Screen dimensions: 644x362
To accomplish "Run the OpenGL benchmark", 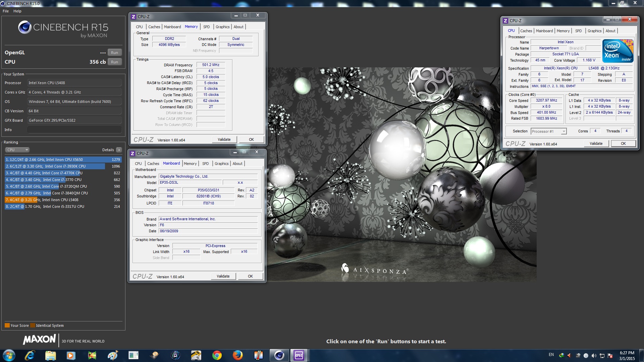I will (x=115, y=53).
